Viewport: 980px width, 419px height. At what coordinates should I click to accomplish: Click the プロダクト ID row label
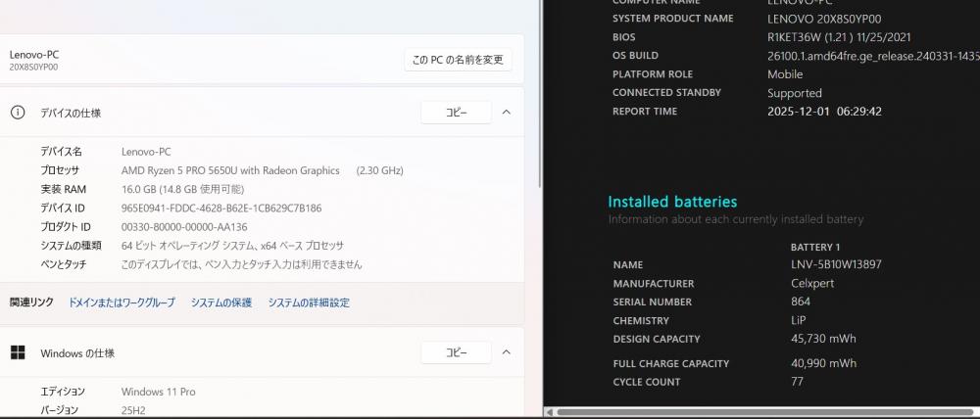[x=66, y=227]
